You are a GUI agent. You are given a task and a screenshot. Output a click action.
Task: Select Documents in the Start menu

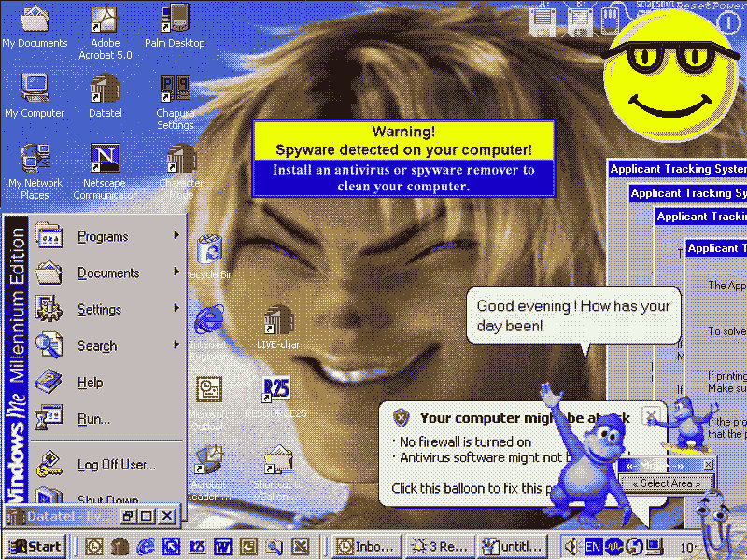tap(107, 273)
